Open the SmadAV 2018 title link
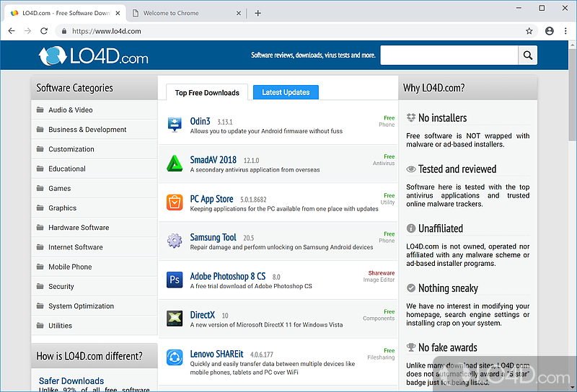577x392 pixels. click(x=213, y=159)
